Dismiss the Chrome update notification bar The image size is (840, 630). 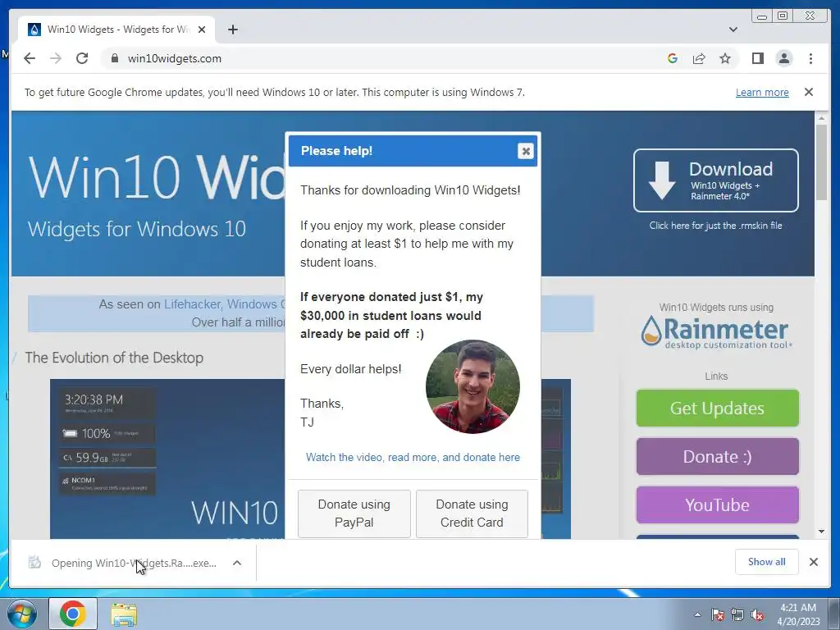click(808, 92)
